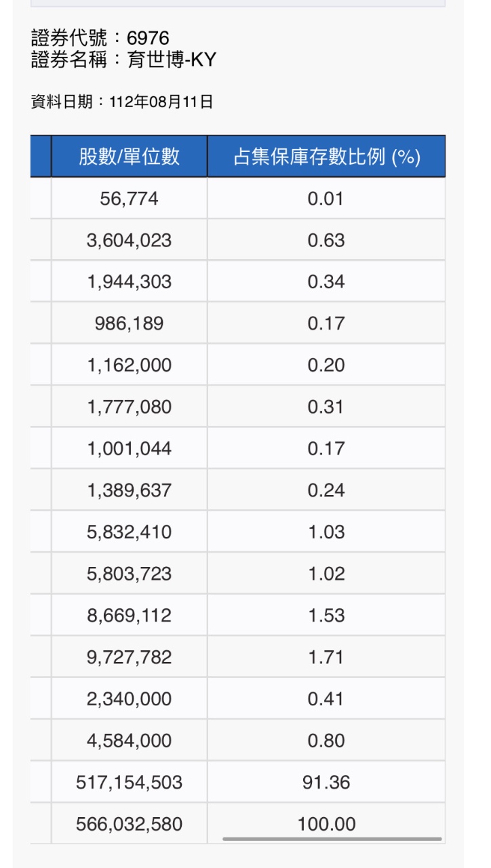Click the 0.31 percentage cell
The height and width of the screenshot is (868, 491).
pos(326,407)
